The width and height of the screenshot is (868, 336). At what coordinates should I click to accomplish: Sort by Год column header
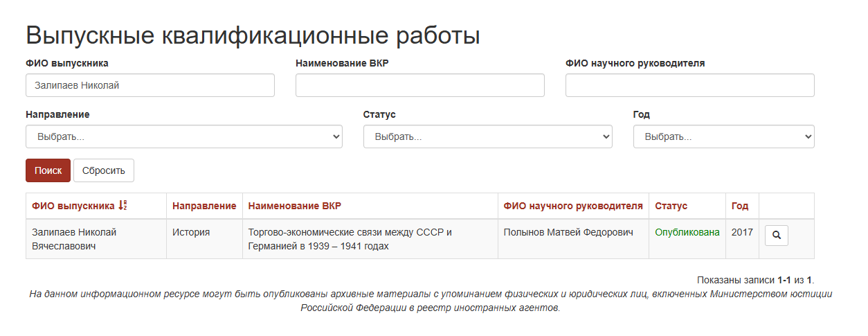pyautogui.click(x=740, y=206)
